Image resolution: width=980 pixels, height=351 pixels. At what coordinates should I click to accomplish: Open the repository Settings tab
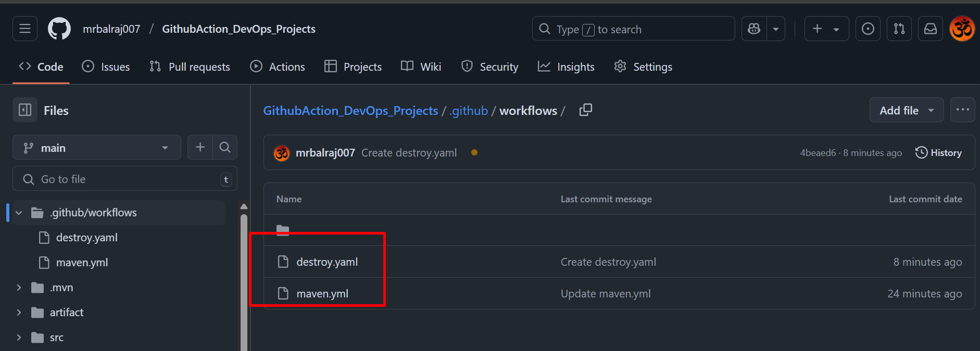tap(643, 67)
